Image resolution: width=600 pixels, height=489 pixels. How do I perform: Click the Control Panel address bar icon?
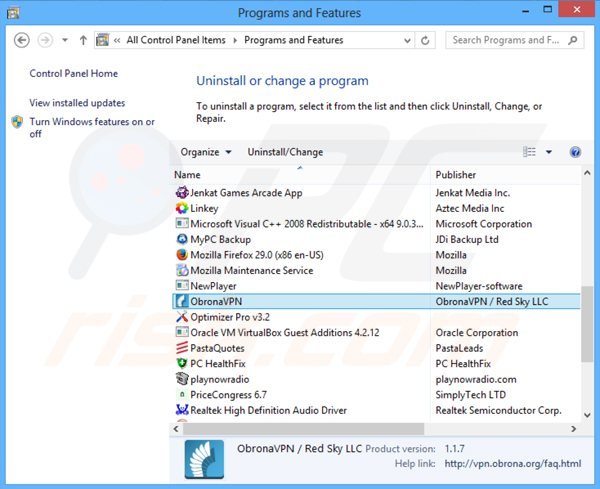[x=103, y=40]
